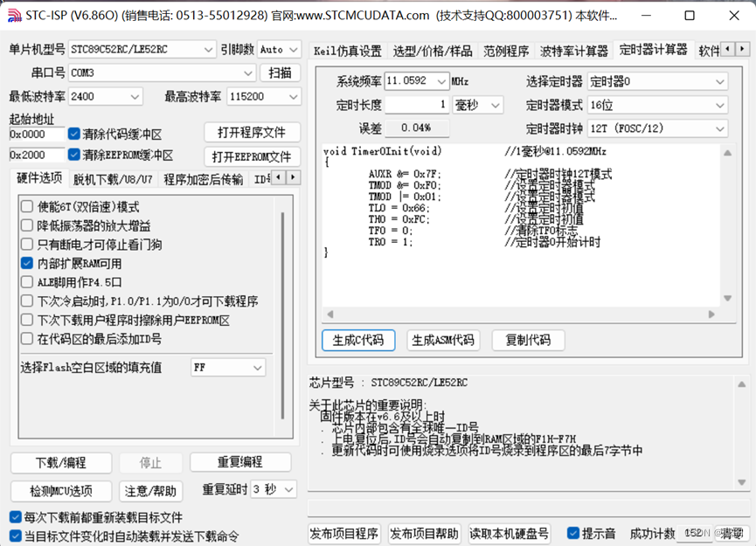Click the STC-ISP app icon in title bar

pyautogui.click(x=15, y=16)
